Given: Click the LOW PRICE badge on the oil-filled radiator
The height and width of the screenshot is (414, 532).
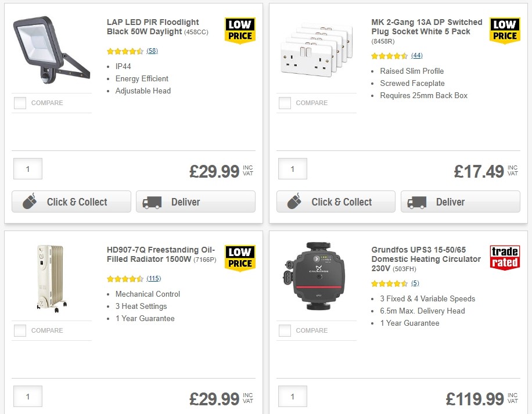Looking at the screenshot, I should point(240,257).
